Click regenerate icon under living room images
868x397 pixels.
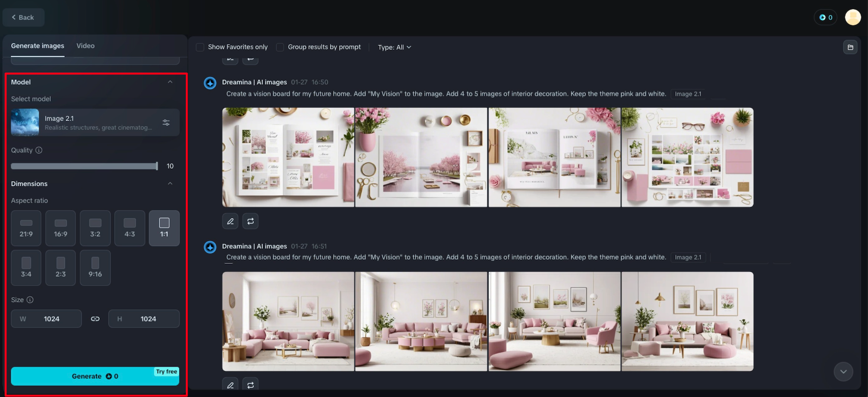251,385
